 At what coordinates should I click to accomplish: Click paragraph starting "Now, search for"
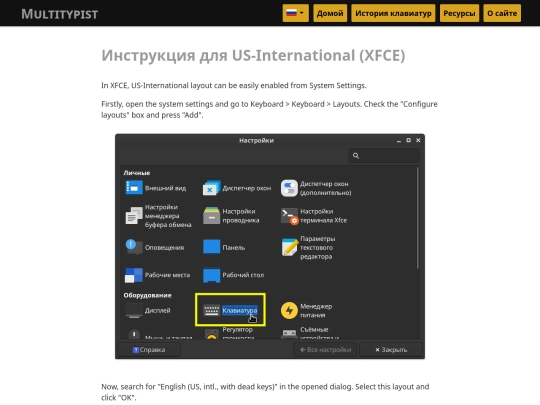[x=265, y=392]
